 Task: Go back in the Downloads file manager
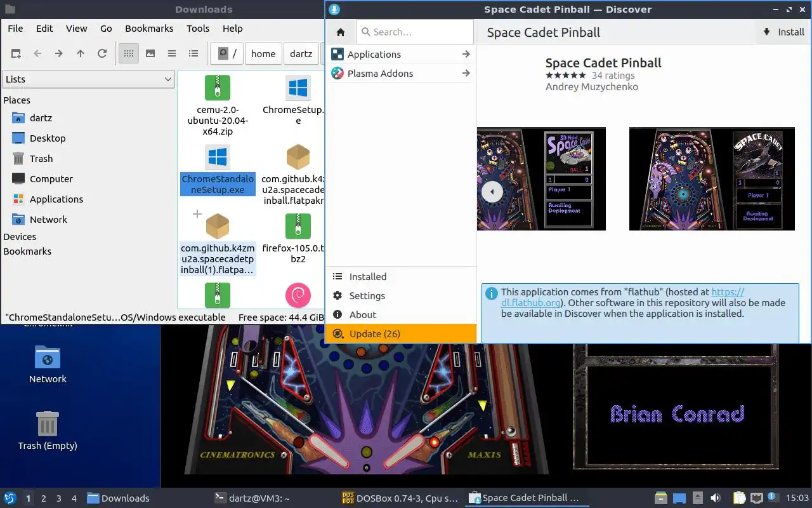click(x=37, y=54)
